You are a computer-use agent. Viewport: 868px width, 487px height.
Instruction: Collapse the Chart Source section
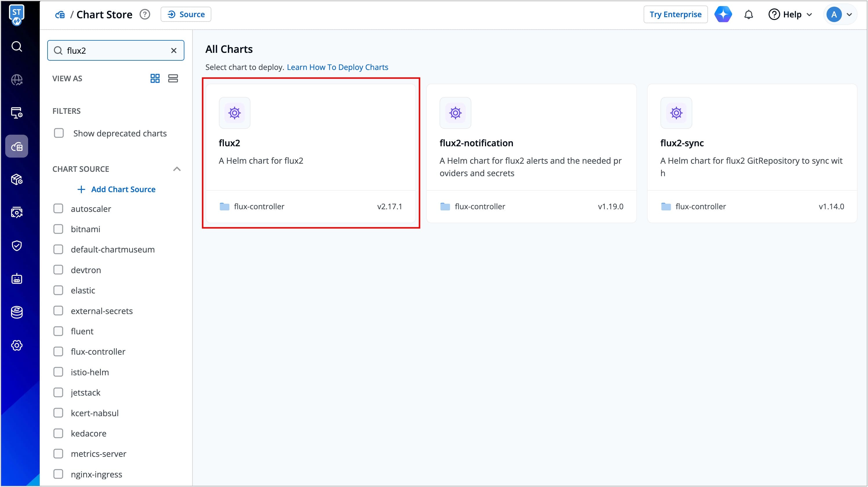[177, 169]
